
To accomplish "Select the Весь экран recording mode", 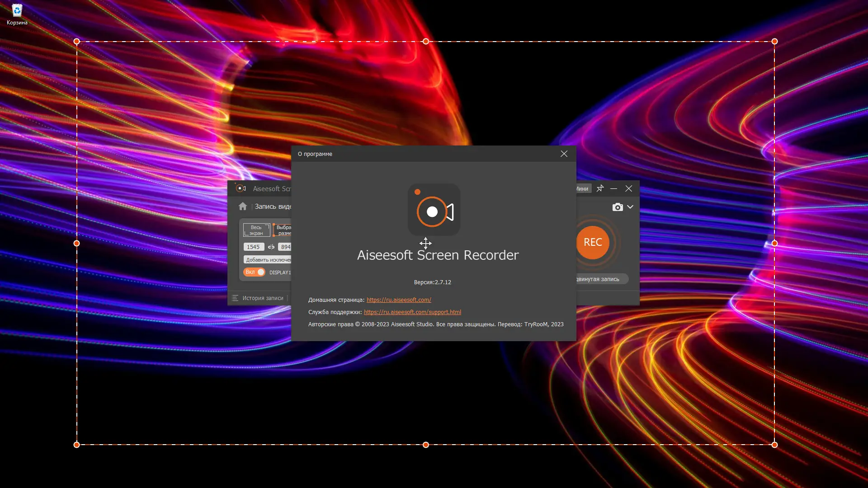I will coord(256,230).
